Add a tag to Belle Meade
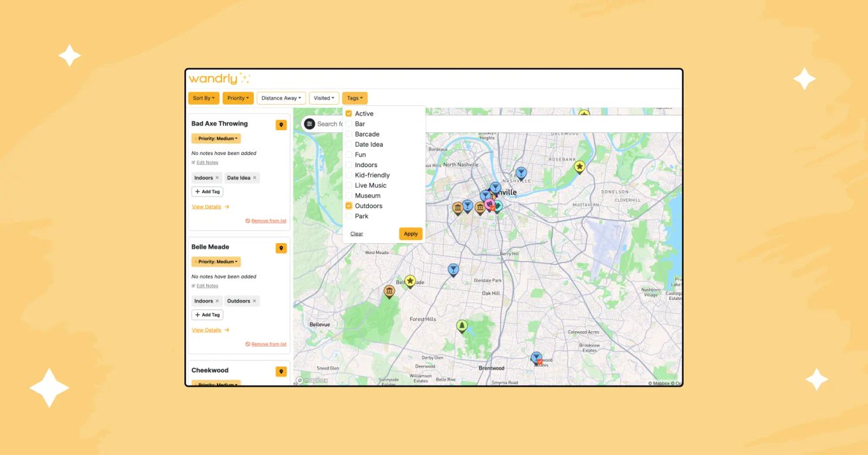The width and height of the screenshot is (868, 455). point(207,315)
